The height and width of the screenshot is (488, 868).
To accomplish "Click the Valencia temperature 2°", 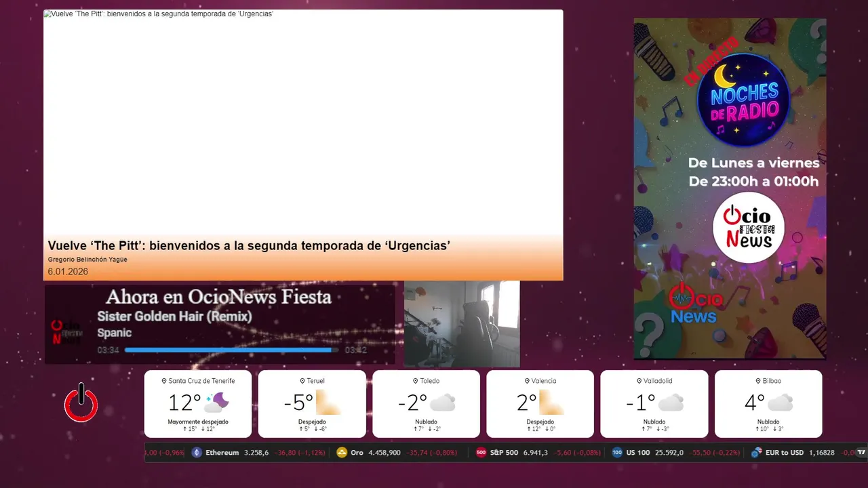I will pyautogui.click(x=527, y=403).
